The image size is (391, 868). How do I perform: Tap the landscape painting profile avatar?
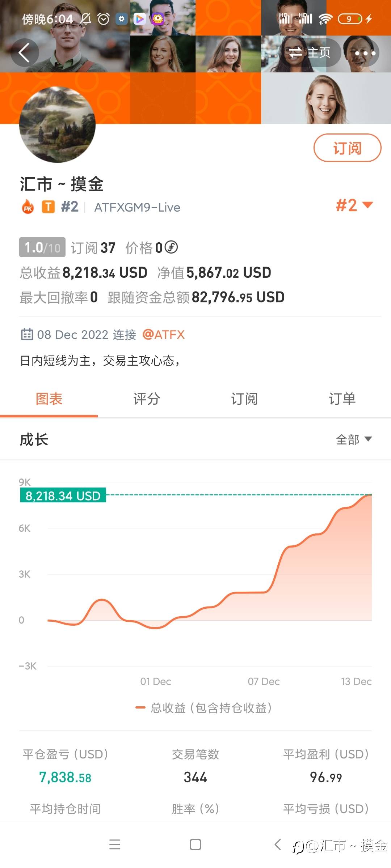[57, 124]
